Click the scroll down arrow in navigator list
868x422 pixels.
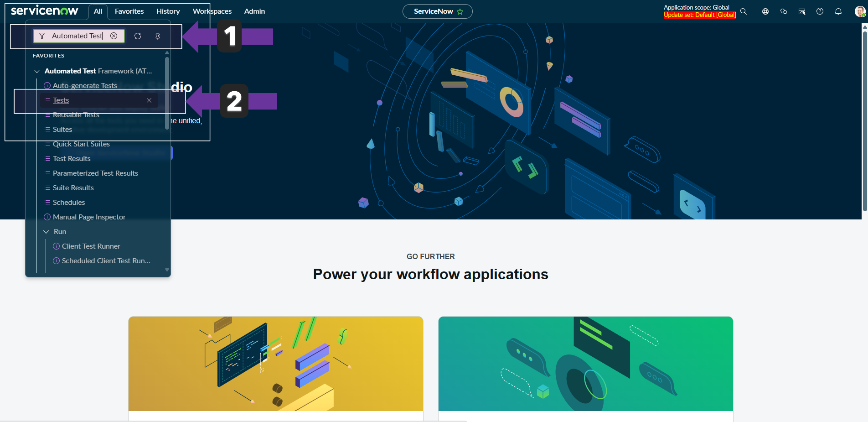(x=167, y=270)
